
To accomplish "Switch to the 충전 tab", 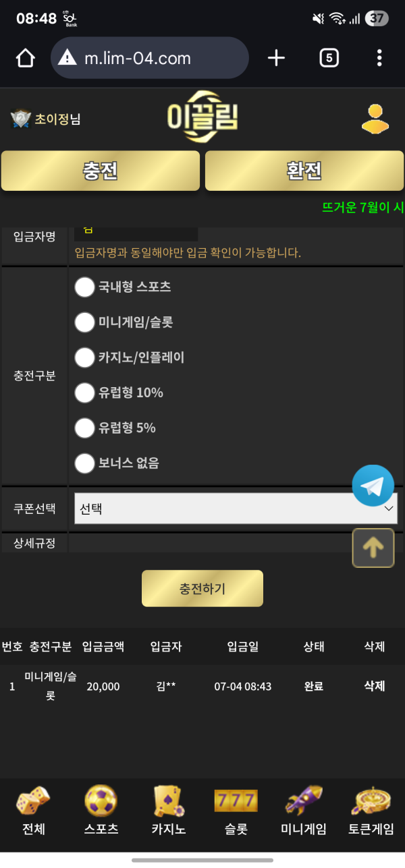I will (x=101, y=171).
